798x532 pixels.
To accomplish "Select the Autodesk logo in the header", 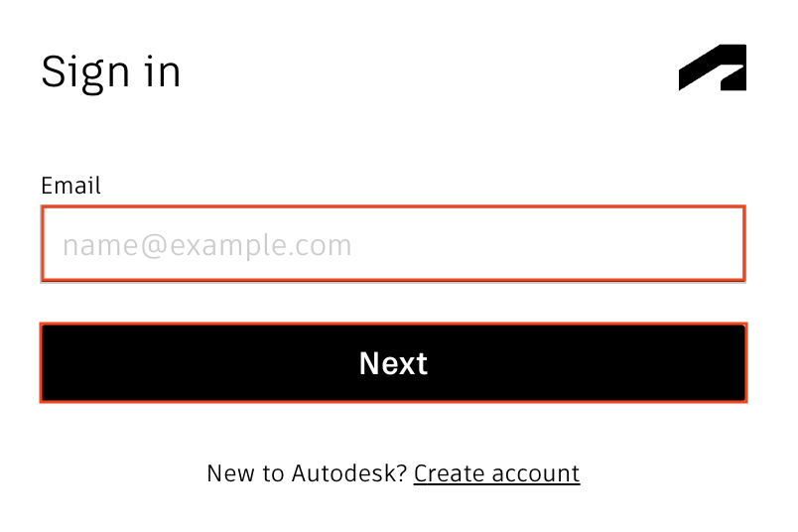I will coord(713,67).
